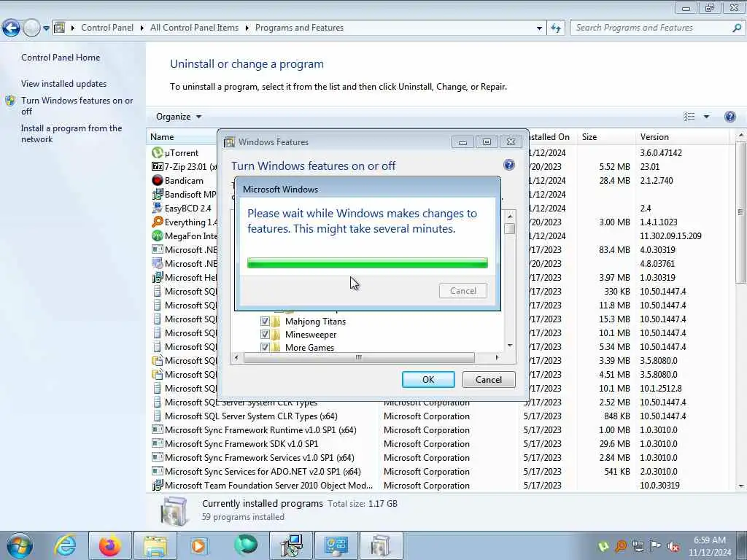Image resolution: width=747 pixels, height=560 pixels.
Task: Click Install a program from the network
Action: pos(71,134)
